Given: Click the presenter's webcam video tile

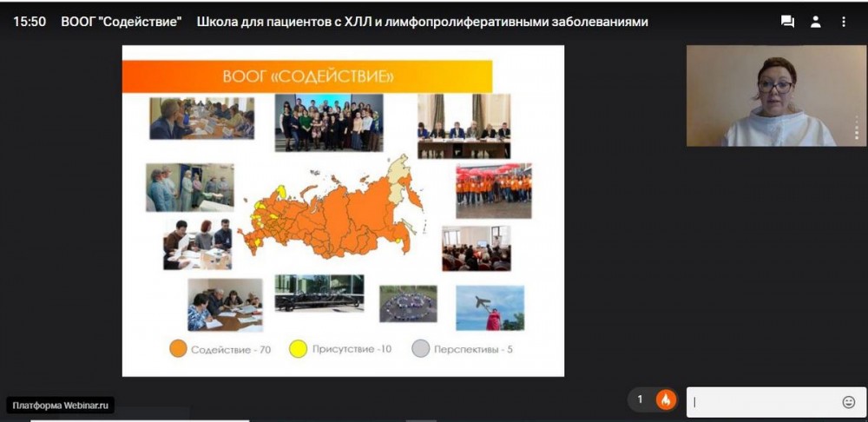Looking at the screenshot, I should click(776, 96).
